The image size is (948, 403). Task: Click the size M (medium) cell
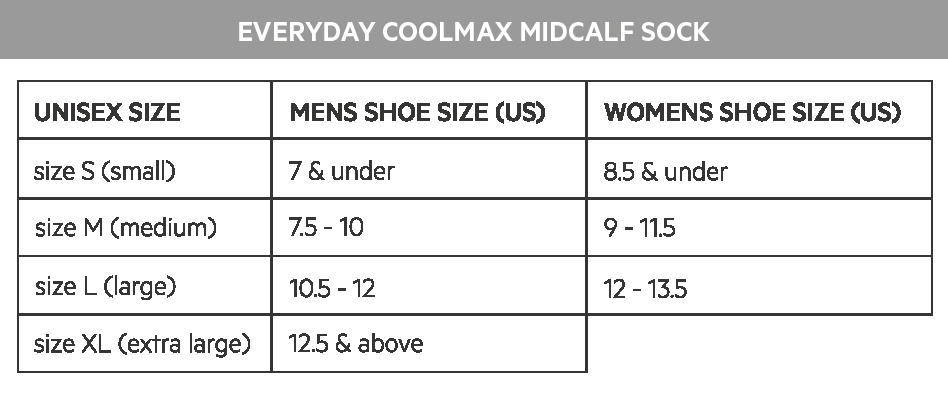coord(125,228)
